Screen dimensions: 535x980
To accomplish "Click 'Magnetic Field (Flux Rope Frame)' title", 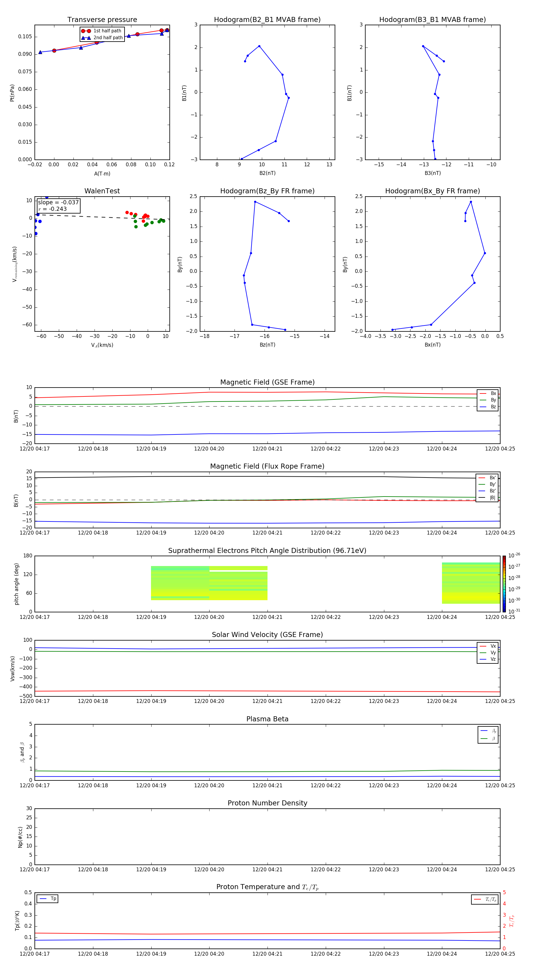I will [x=267, y=467].
